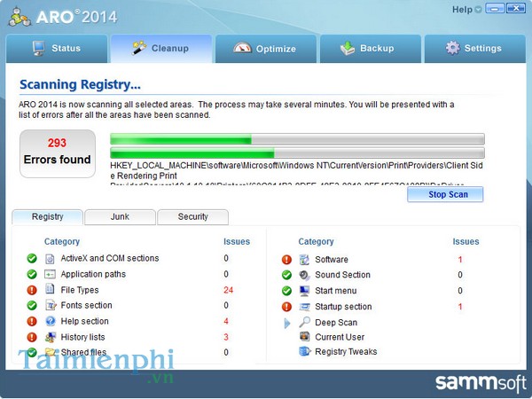This screenshot has height=399, width=532.
Task: Click the Sound Section speaker icon
Action: point(304,276)
